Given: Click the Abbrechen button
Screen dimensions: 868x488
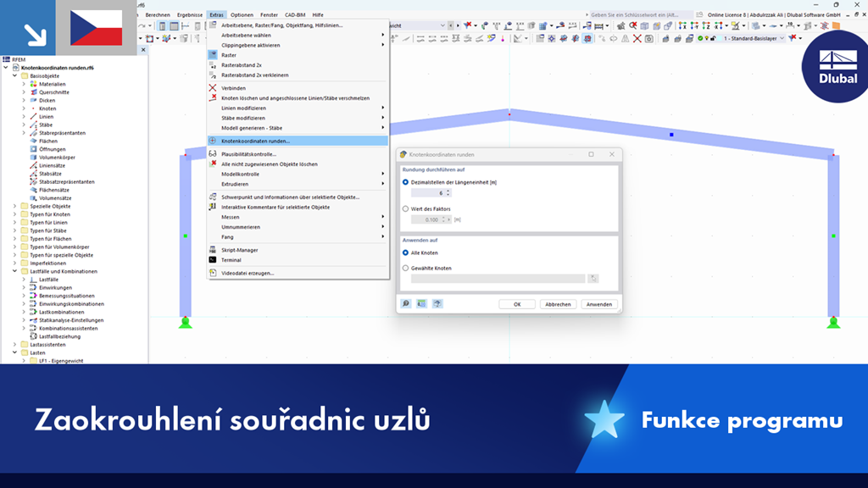Looking at the screenshot, I should [x=558, y=304].
